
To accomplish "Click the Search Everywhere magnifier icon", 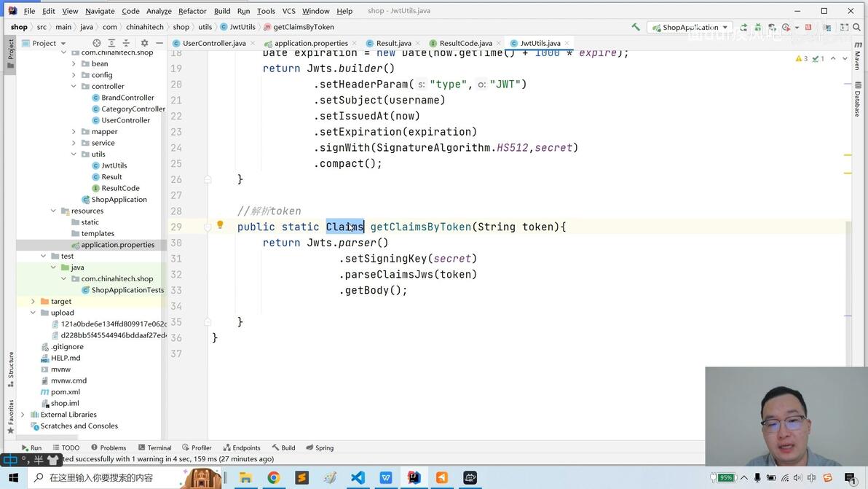I will click(857, 26).
